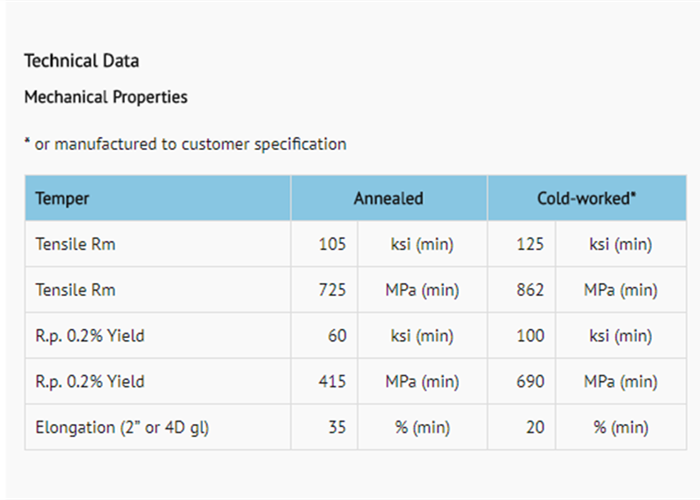The width and height of the screenshot is (700, 500).
Task: Click the annealed elongation % (min) unit cell
Action: coord(422,428)
